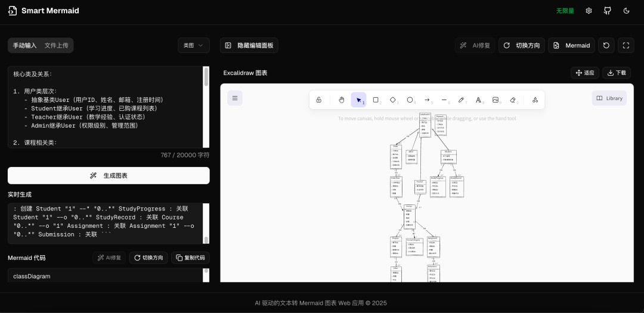Switch to the Mermaid view
The height and width of the screenshot is (313, 644).
point(572,45)
